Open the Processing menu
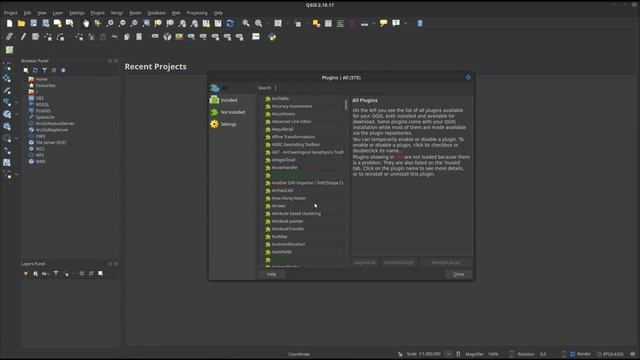 tap(197, 13)
